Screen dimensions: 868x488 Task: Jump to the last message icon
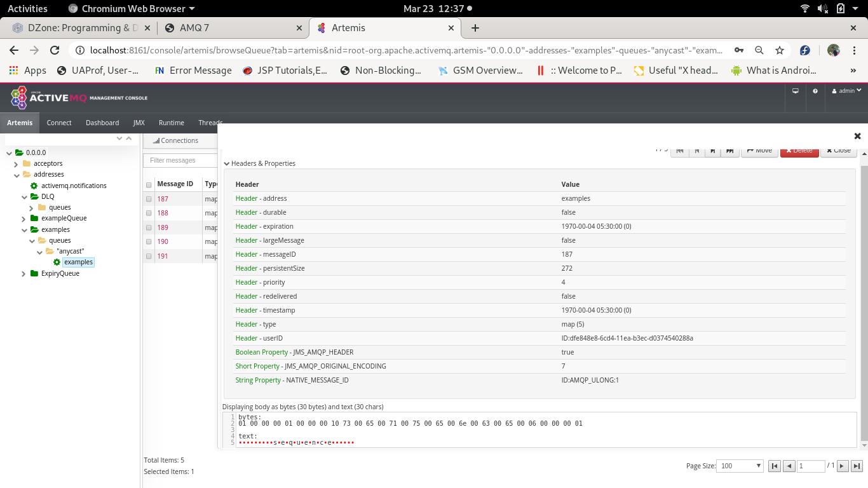coord(730,151)
